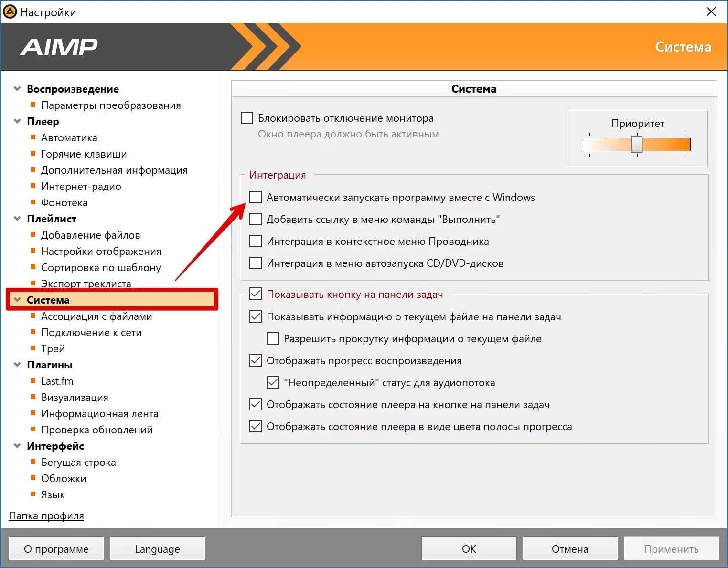Collapse the Интерфейс section arrow
The width and height of the screenshot is (728, 568).
click(17, 446)
